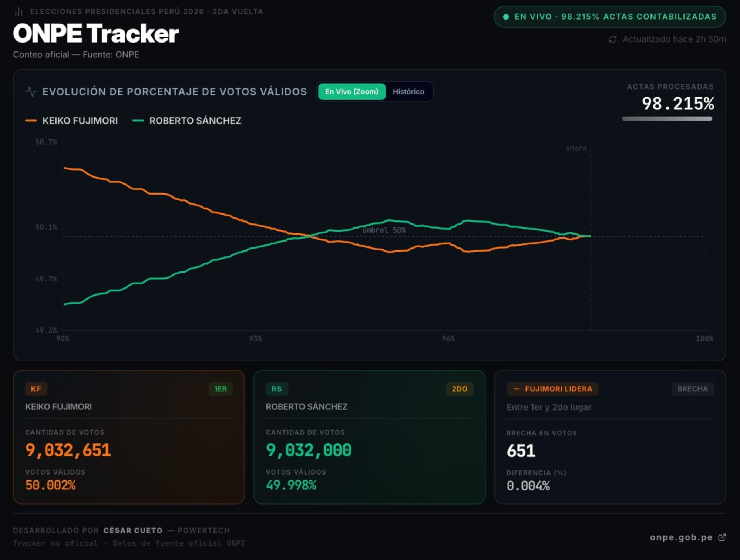Click the 1ER rank badge

point(221,389)
